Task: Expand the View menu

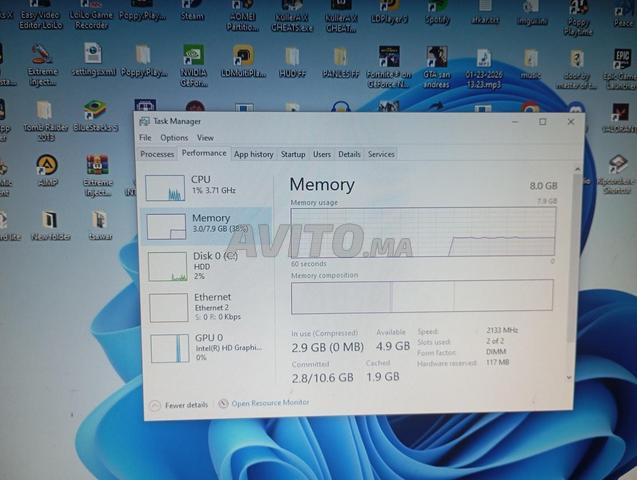Action: click(205, 138)
